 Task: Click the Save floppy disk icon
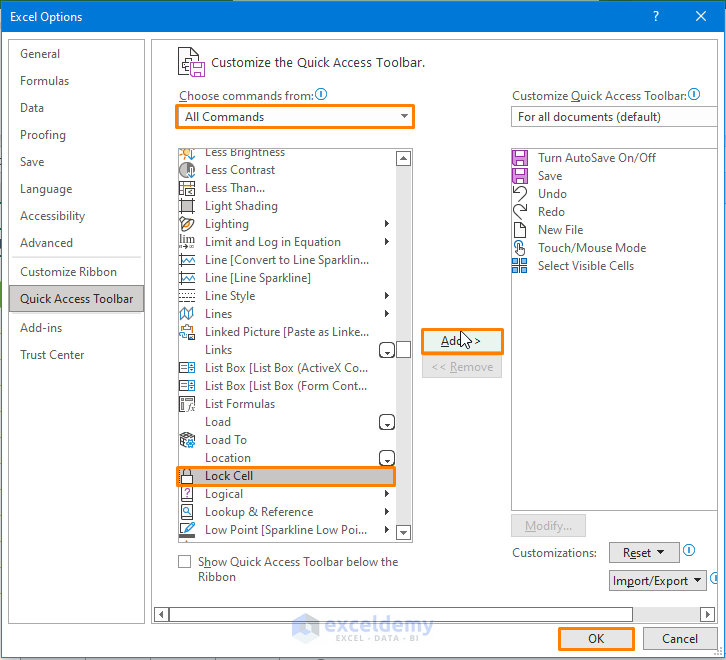click(x=519, y=176)
